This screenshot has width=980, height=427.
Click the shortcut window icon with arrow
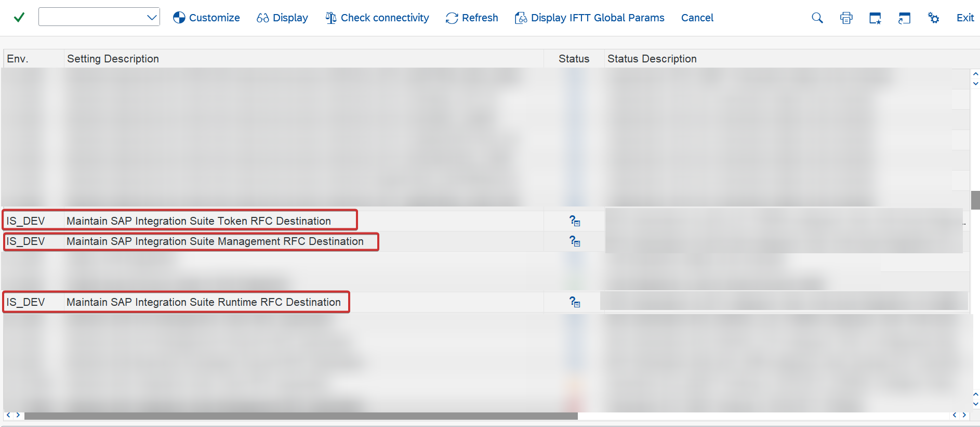(905, 18)
